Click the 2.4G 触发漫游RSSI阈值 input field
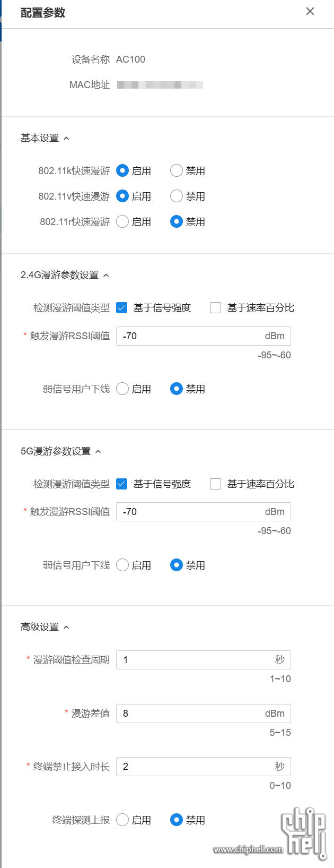 (191, 336)
